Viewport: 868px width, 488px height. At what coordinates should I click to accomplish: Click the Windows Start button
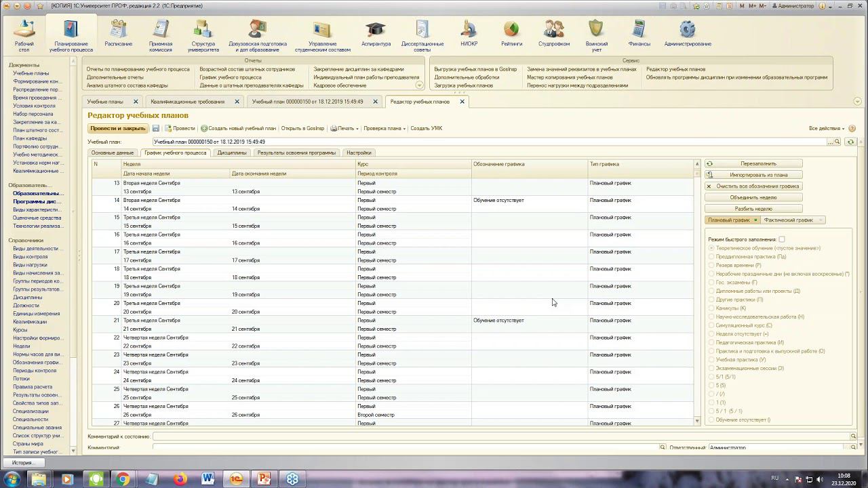(12, 479)
